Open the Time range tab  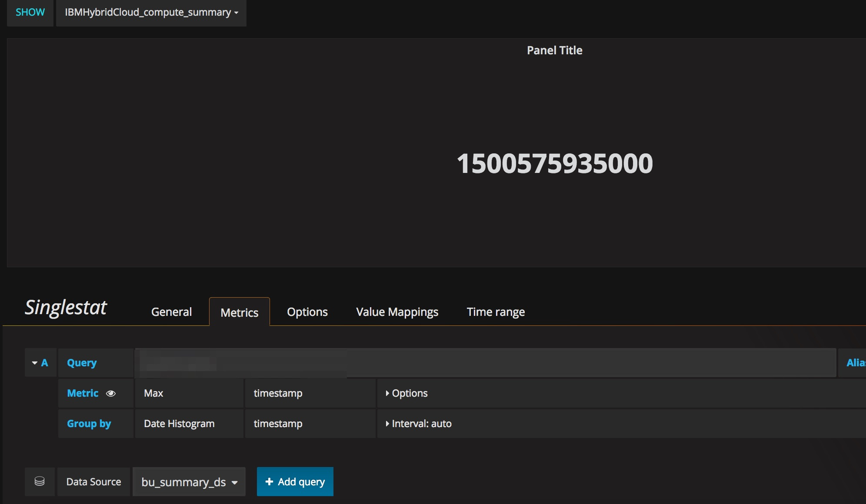pos(496,312)
